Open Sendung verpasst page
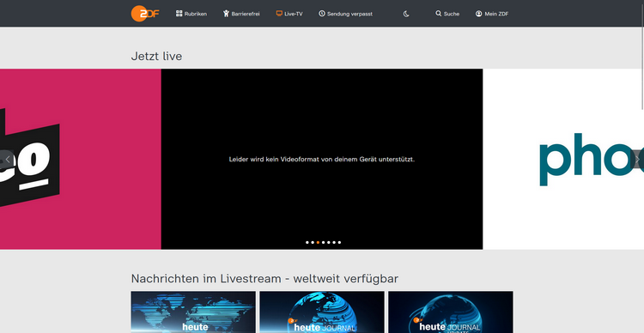The image size is (644, 333). 345,14
